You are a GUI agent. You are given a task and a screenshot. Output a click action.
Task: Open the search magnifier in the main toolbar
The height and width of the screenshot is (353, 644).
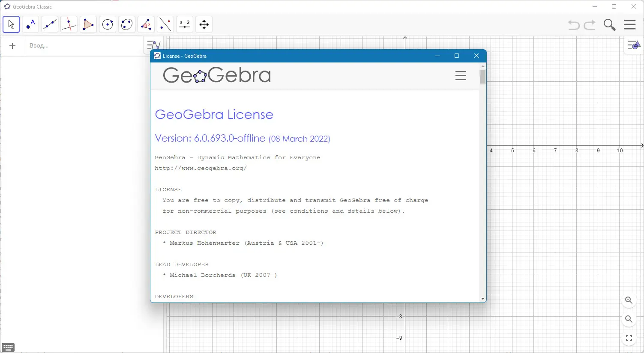[x=609, y=25]
